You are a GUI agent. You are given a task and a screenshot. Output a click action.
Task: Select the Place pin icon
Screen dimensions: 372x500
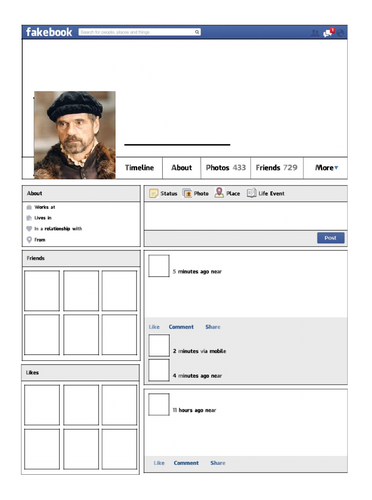pos(219,193)
